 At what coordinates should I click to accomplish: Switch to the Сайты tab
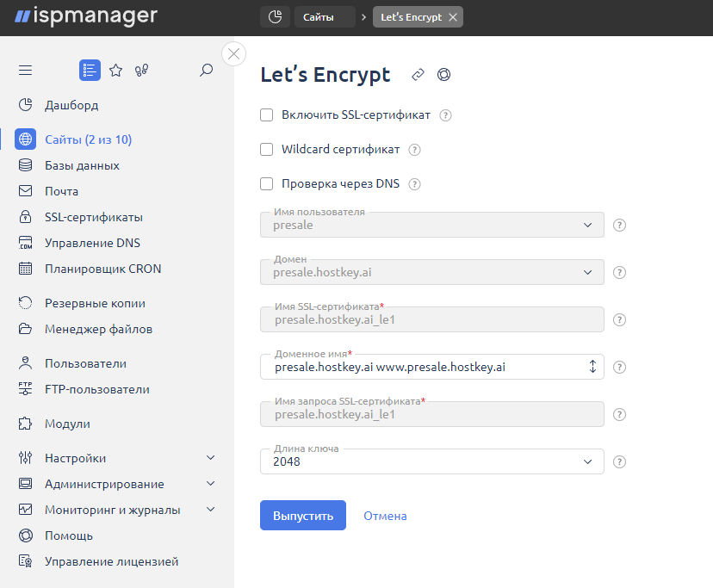pyautogui.click(x=325, y=17)
